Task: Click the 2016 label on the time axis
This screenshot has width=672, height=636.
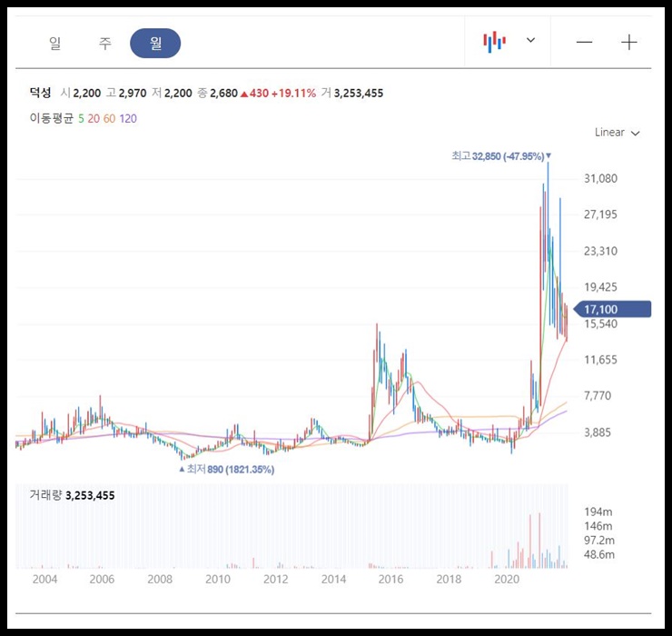Action: pos(390,580)
